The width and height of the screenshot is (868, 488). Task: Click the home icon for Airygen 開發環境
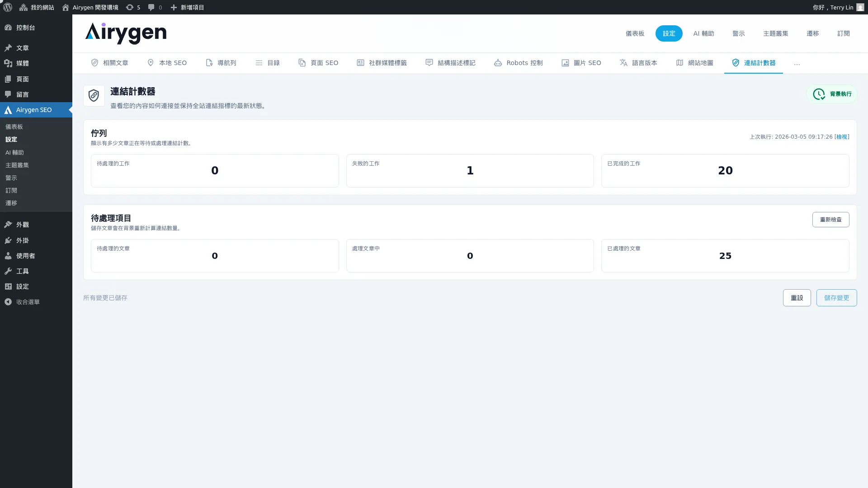(x=66, y=7)
